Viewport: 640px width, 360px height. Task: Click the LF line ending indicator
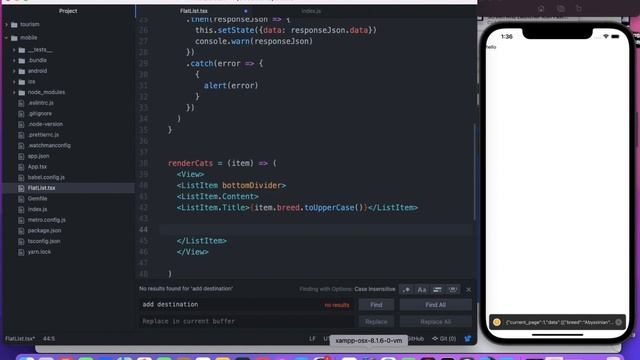312,339
